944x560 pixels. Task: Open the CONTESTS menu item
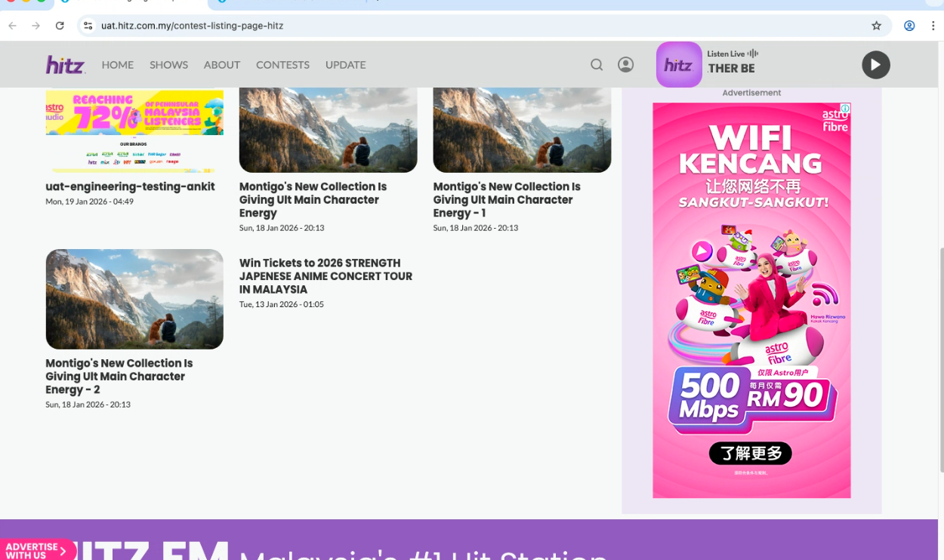click(x=282, y=65)
